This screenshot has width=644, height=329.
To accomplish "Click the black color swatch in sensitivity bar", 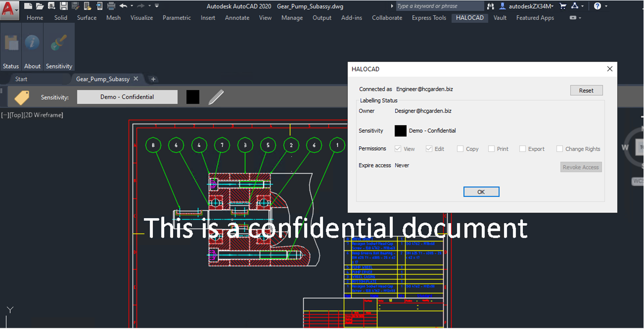I will 193,97.
